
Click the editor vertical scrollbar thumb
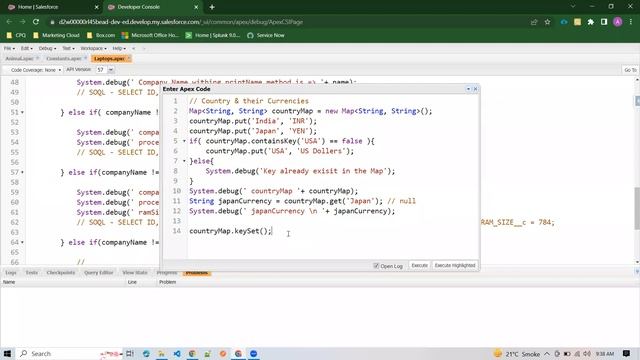click(x=637, y=208)
